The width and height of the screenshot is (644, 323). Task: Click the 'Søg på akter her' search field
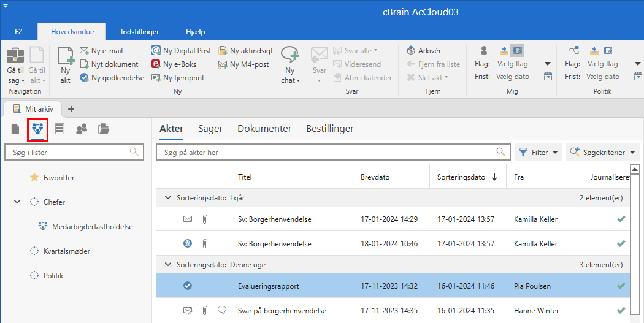tap(328, 153)
